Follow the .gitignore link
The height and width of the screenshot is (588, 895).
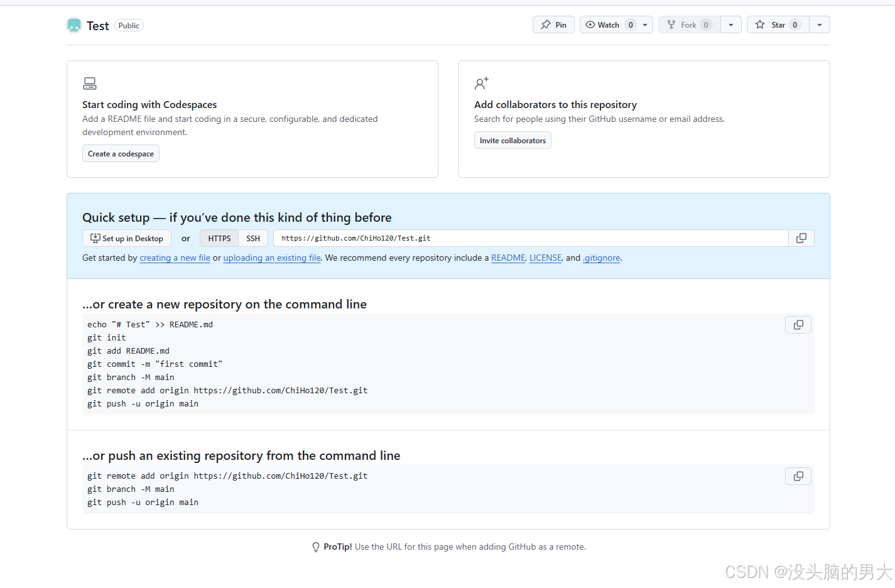[x=602, y=258]
